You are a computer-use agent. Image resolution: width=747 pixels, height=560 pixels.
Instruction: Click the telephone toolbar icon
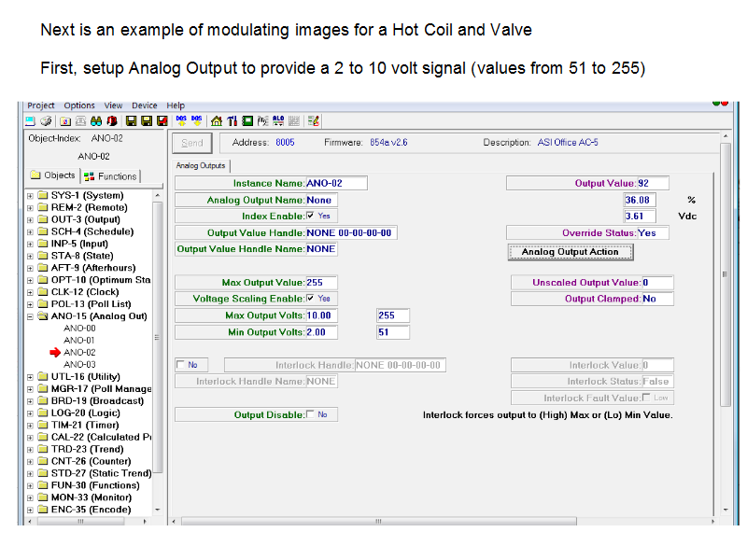pyautogui.click(x=81, y=121)
